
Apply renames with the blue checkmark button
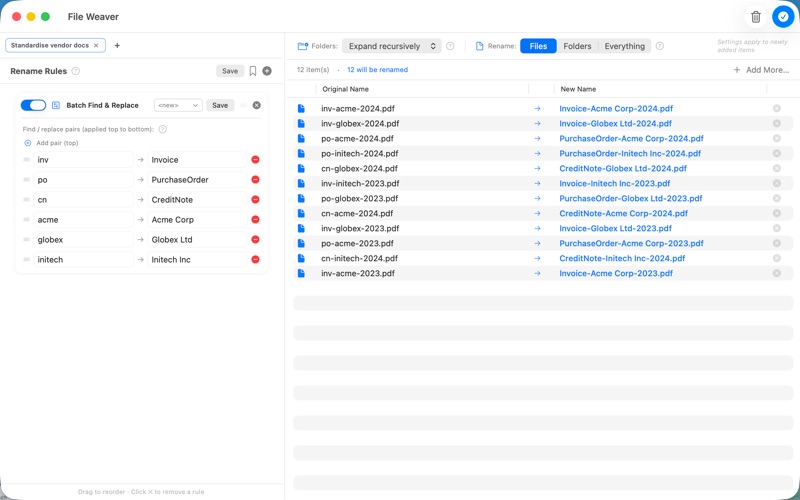[x=783, y=17]
